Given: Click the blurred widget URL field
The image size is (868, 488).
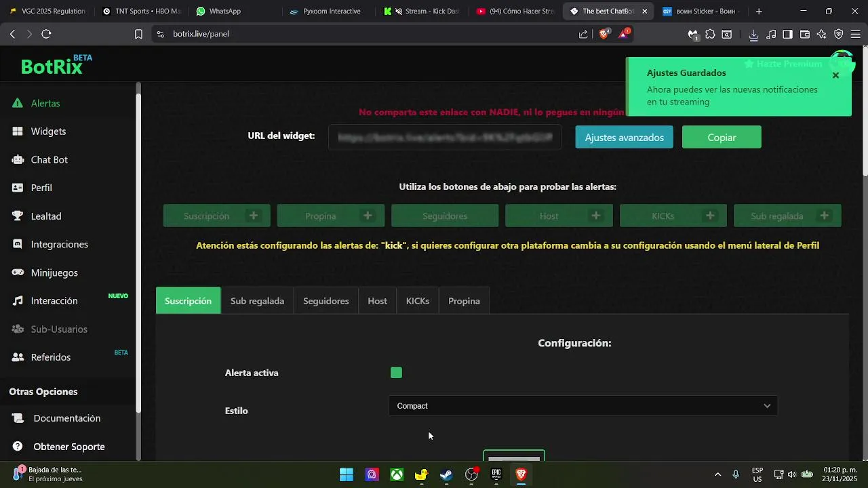Looking at the screenshot, I should [x=445, y=137].
